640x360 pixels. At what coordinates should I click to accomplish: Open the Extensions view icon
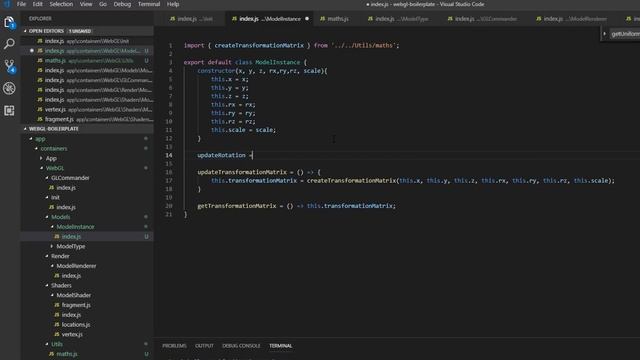9,110
